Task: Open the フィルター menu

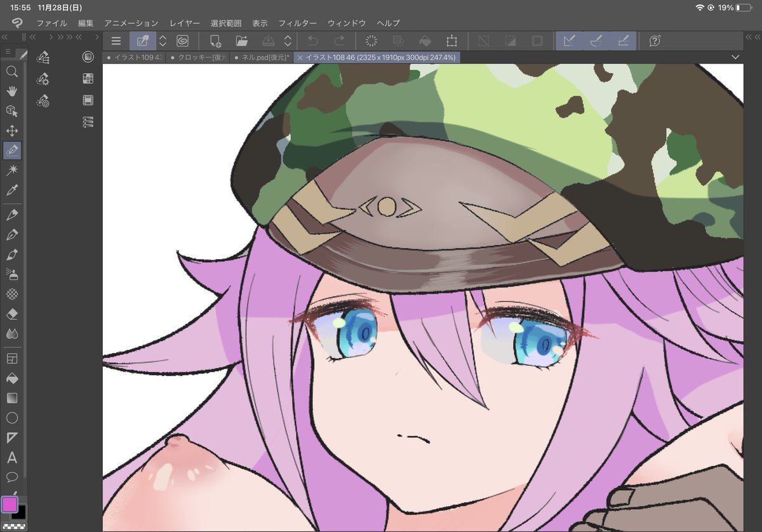Action: click(297, 23)
